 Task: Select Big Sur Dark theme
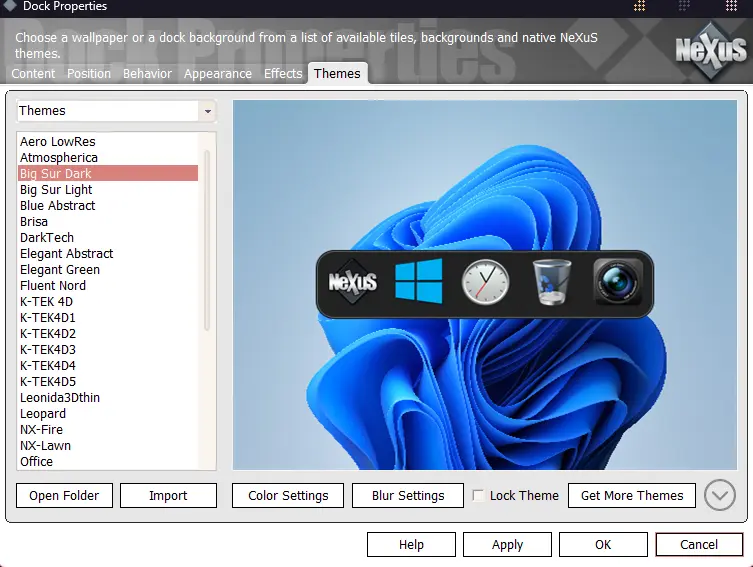tap(108, 173)
